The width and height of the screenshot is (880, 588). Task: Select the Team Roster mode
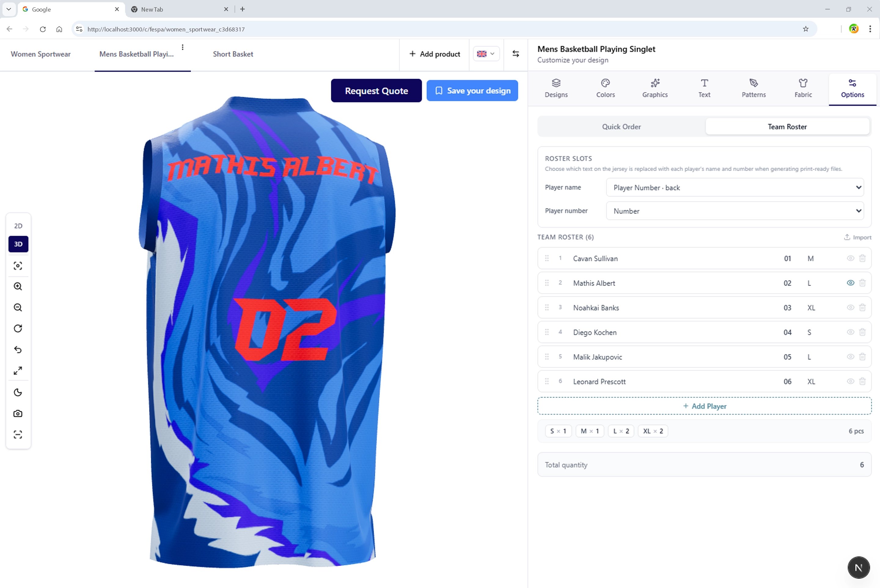click(x=787, y=127)
